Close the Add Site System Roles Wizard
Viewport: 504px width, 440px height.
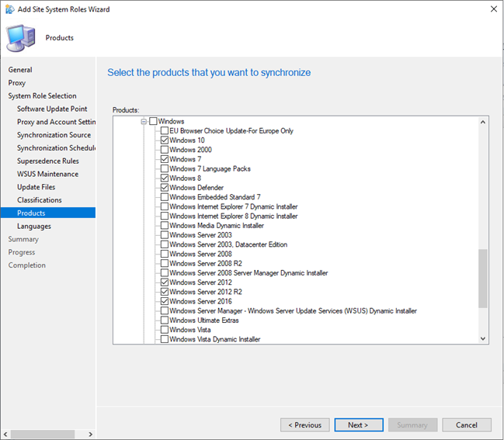[x=494, y=9]
